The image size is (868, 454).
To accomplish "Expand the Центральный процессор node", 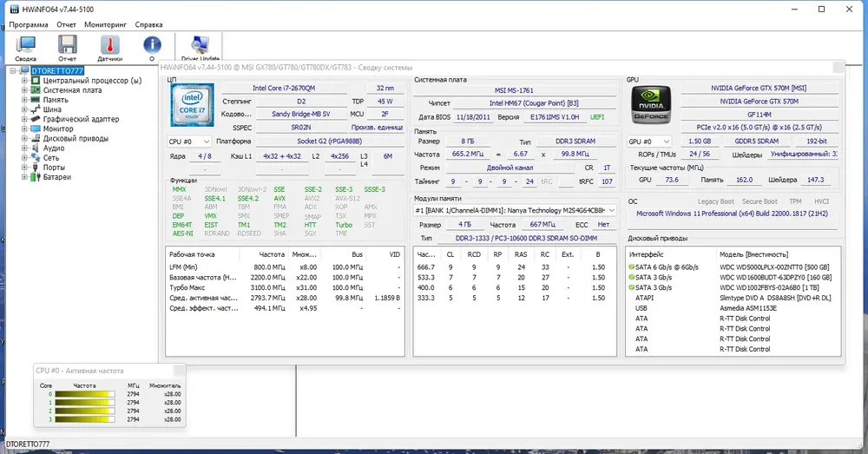I will (x=24, y=80).
